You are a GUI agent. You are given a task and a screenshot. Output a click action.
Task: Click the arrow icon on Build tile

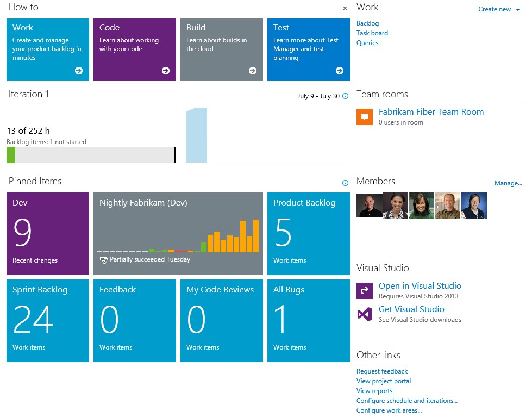pyautogui.click(x=253, y=71)
